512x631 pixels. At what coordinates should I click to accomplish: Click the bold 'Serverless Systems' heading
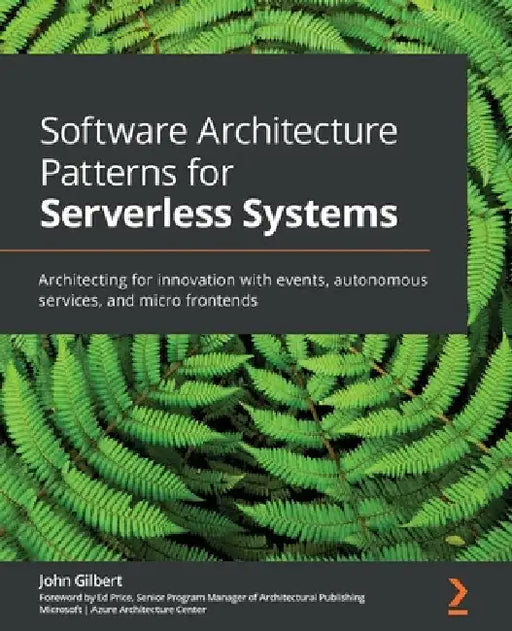point(219,215)
